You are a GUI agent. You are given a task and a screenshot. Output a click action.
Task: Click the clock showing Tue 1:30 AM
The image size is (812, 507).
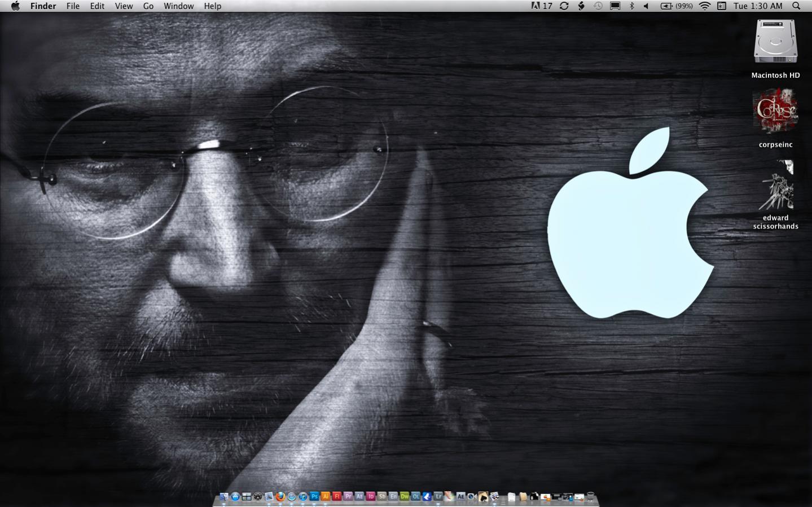(x=758, y=6)
